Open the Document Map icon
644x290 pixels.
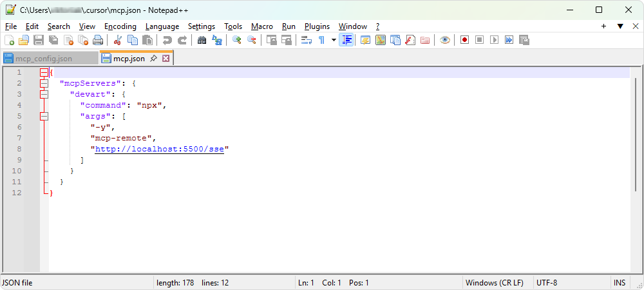(x=381, y=40)
